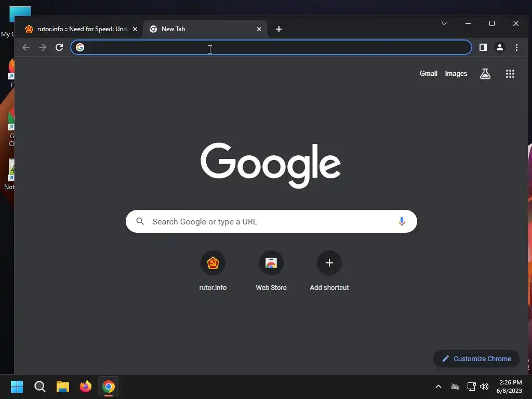Click the Add shortcut button
Viewport: 532px width, 399px height.
(329, 271)
